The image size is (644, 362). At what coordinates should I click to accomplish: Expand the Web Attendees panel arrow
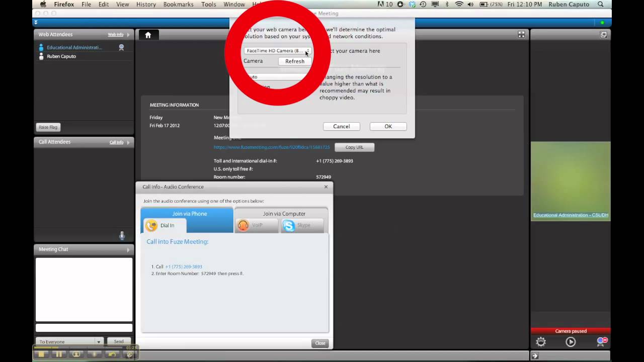tap(128, 35)
